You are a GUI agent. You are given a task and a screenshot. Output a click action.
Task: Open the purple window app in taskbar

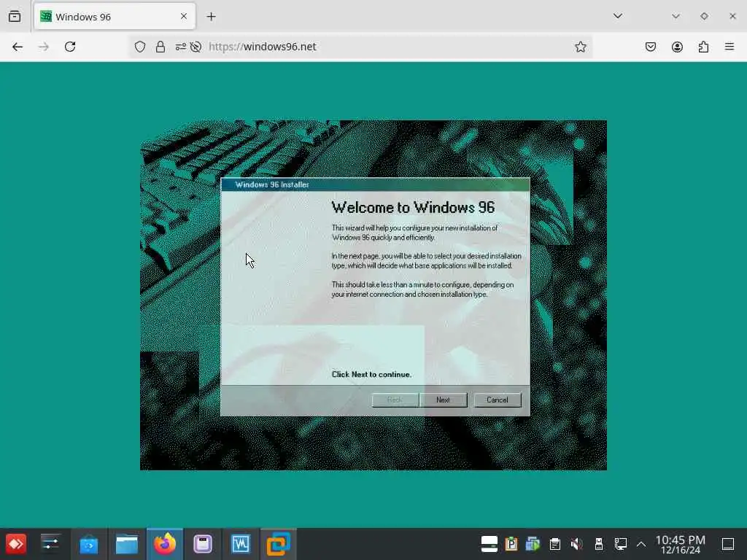[203, 544]
